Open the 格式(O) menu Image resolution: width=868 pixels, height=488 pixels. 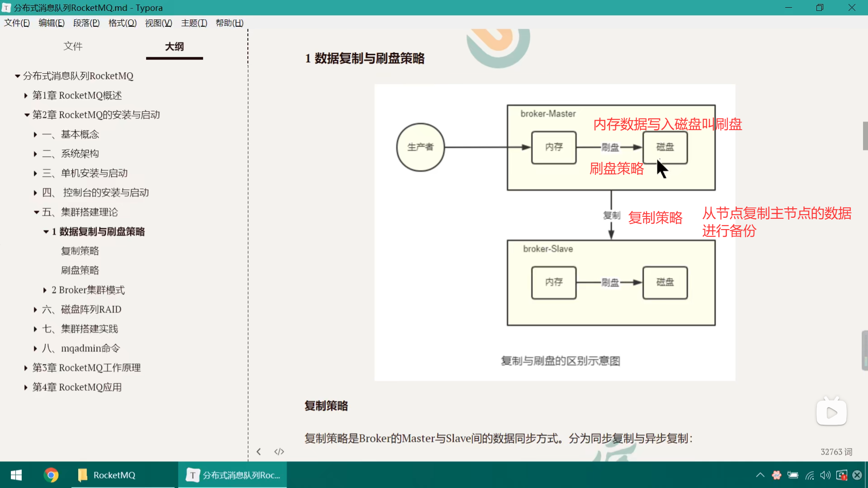(x=122, y=23)
